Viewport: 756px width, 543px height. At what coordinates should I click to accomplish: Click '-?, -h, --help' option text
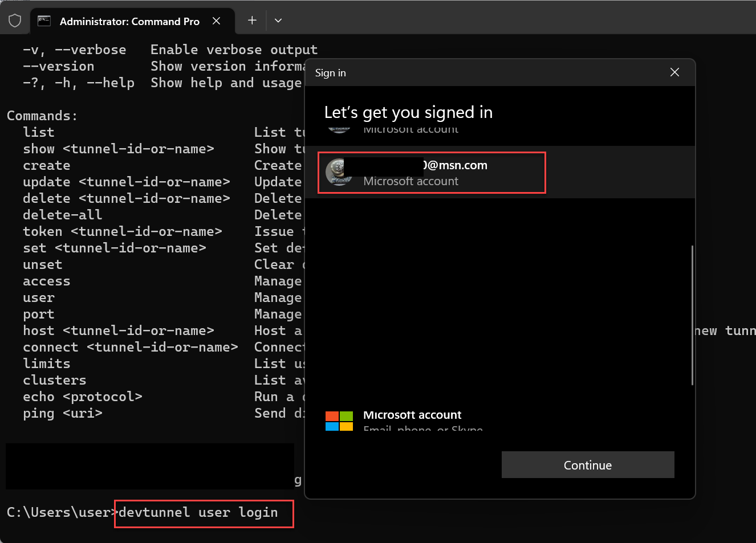[x=79, y=83]
